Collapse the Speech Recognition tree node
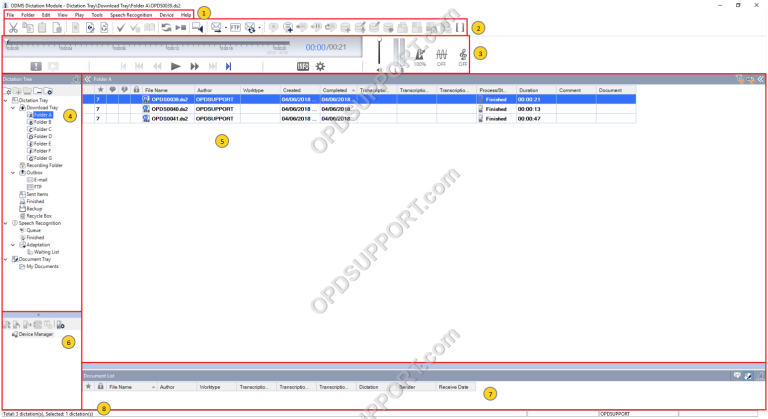This screenshot has height=419, width=768. [x=6, y=223]
